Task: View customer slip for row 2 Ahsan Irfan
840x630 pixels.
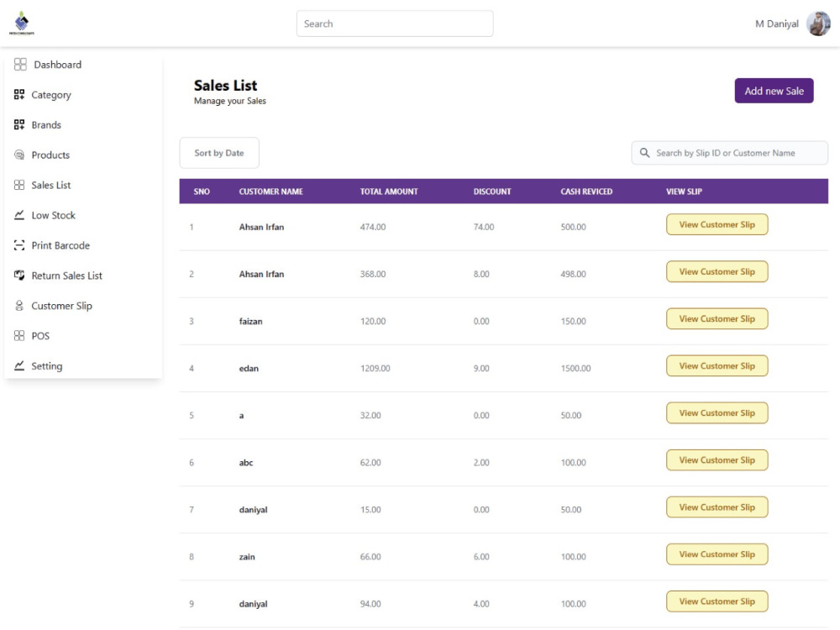Action: (x=717, y=271)
